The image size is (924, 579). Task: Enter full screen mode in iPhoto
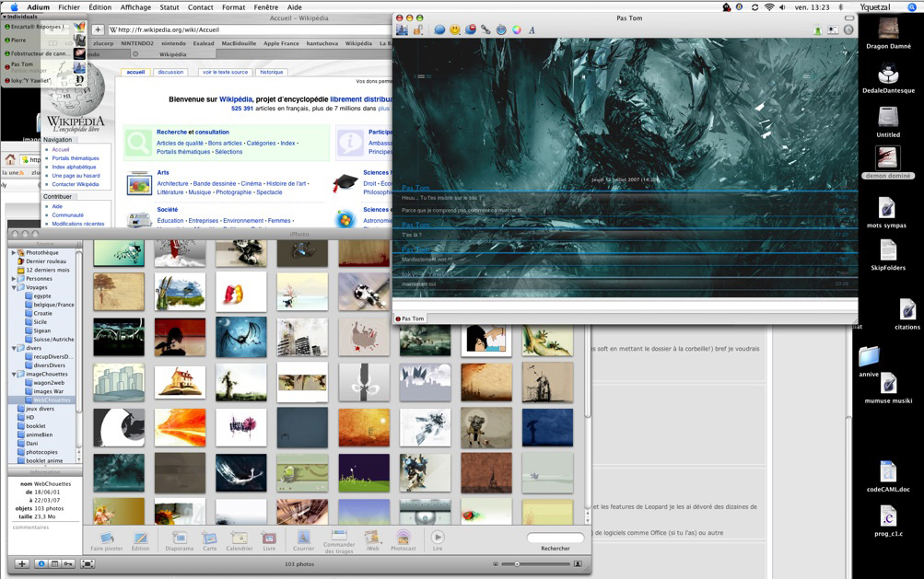coord(88,563)
